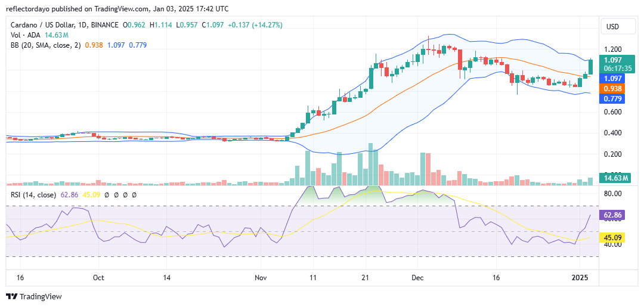Click the 40.00 RSI scale tick
644x307 pixels.
click(x=612, y=244)
